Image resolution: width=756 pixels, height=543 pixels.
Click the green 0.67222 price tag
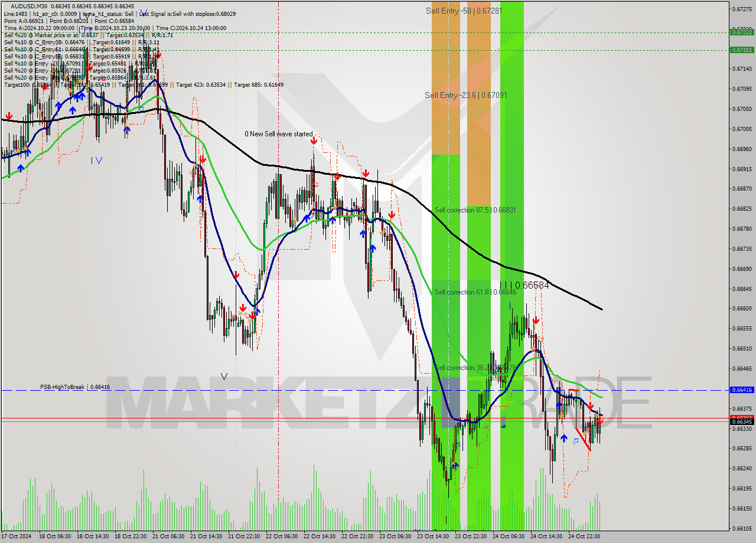coord(742,32)
